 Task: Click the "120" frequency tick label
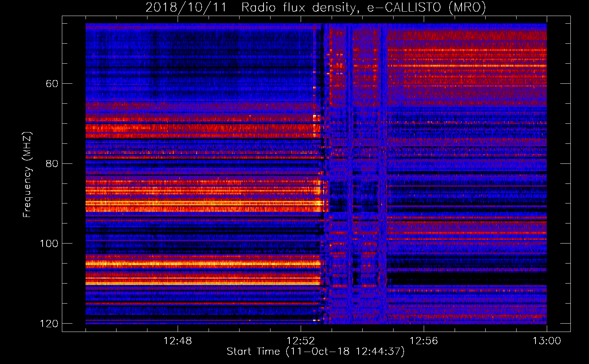coord(49,324)
